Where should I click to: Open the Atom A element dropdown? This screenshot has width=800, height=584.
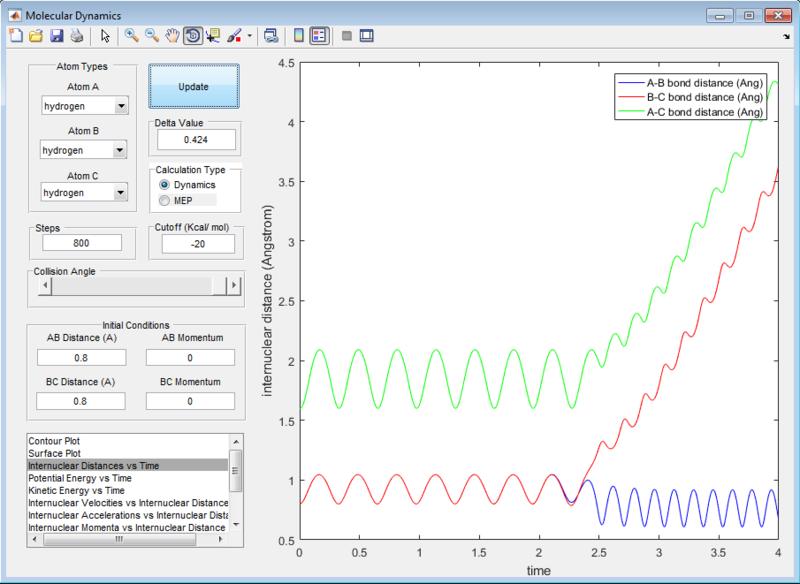[121, 107]
